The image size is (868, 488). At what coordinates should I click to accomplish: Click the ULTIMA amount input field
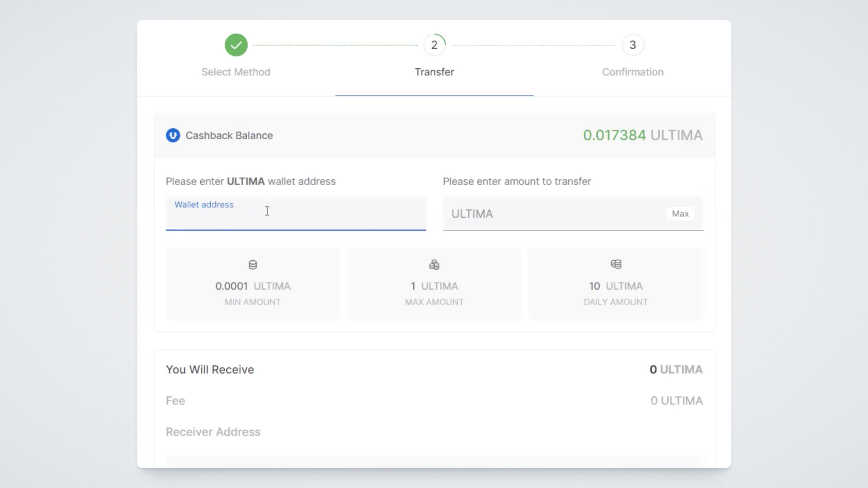click(x=554, y=214)
